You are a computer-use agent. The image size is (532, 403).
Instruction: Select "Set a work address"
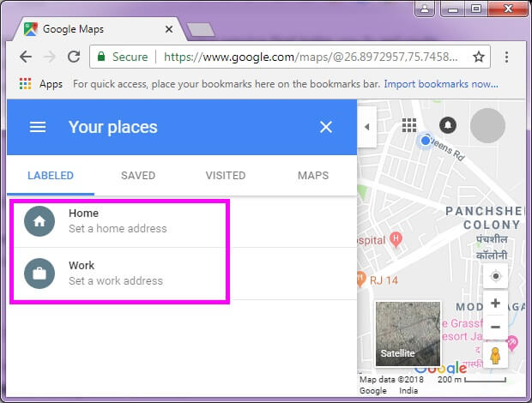point(116,281)
